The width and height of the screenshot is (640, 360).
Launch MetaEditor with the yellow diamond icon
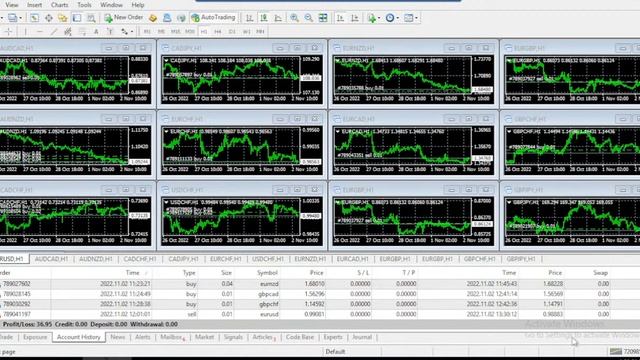(x=153, y=18)
